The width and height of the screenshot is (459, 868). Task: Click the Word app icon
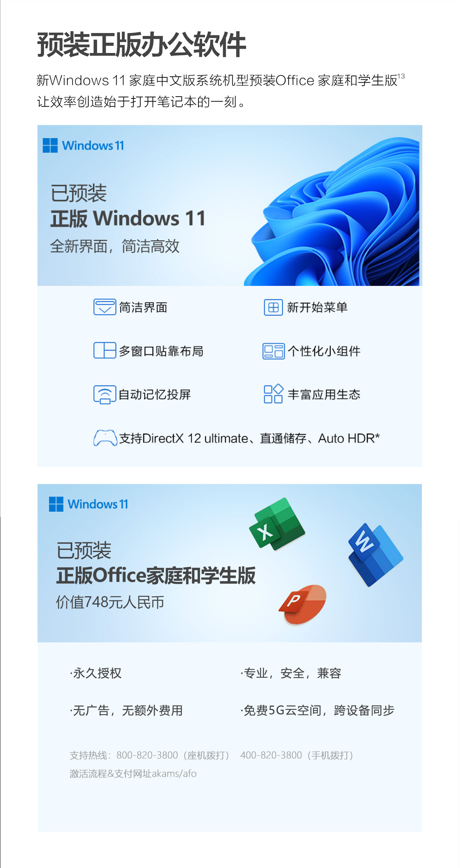[x=375, y=555]
